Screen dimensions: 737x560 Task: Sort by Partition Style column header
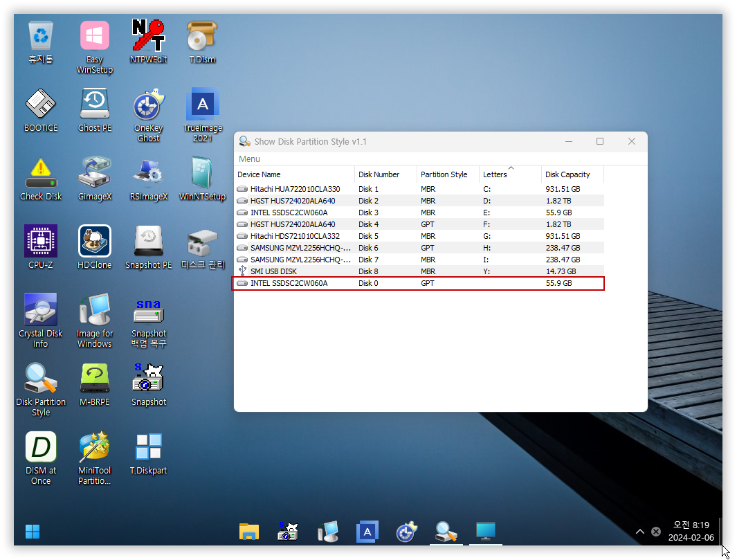tap(448, 174)
